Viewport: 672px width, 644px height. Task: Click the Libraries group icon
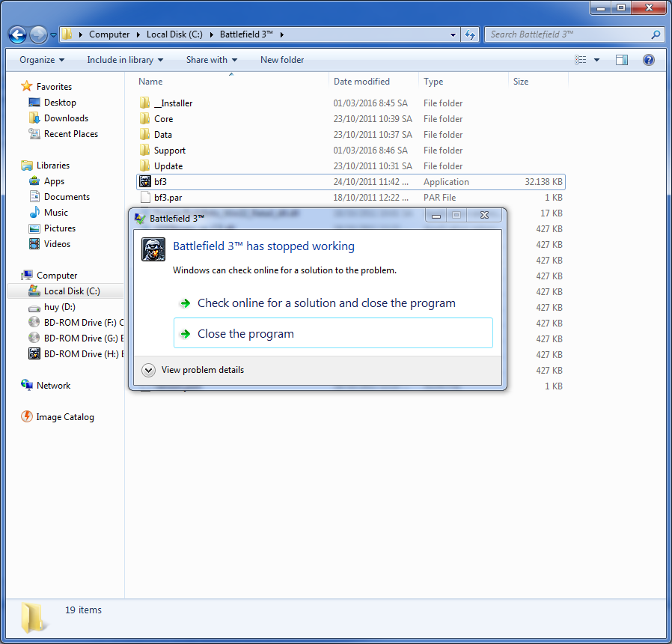click(27, 165)
